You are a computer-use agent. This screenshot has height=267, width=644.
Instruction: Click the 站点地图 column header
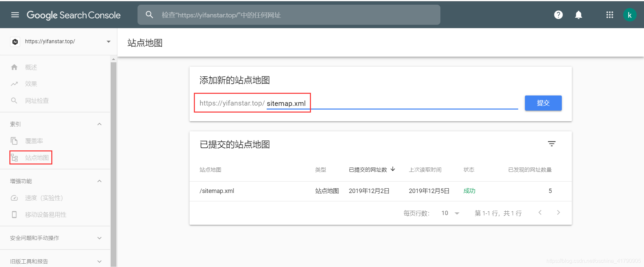click(x=210, y=170)
